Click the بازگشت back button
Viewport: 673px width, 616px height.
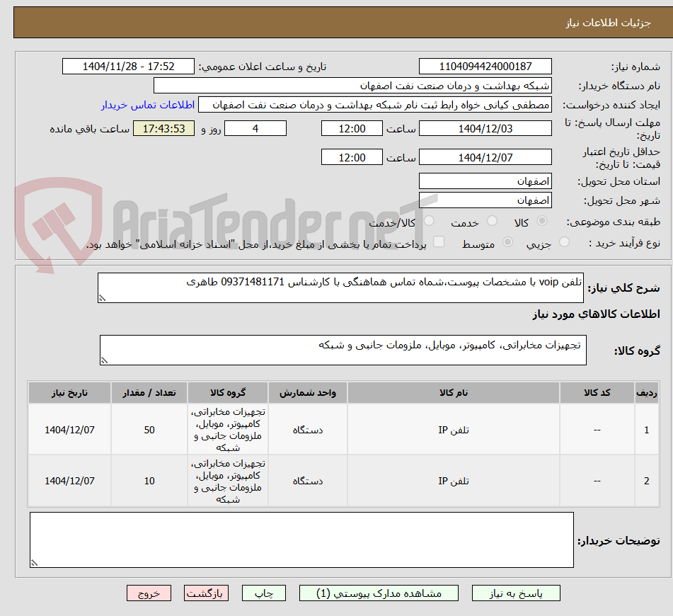coord(206,593)
